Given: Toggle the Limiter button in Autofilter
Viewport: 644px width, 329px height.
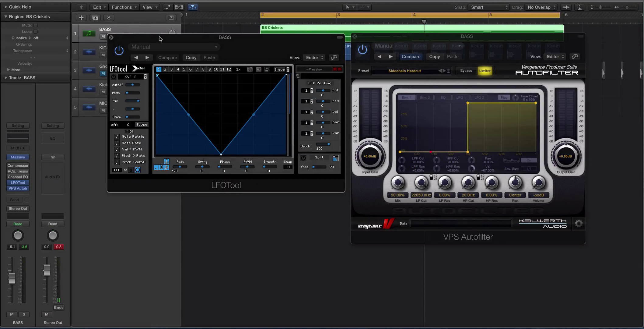Looking at the screenshot, I should coord(485,71).
